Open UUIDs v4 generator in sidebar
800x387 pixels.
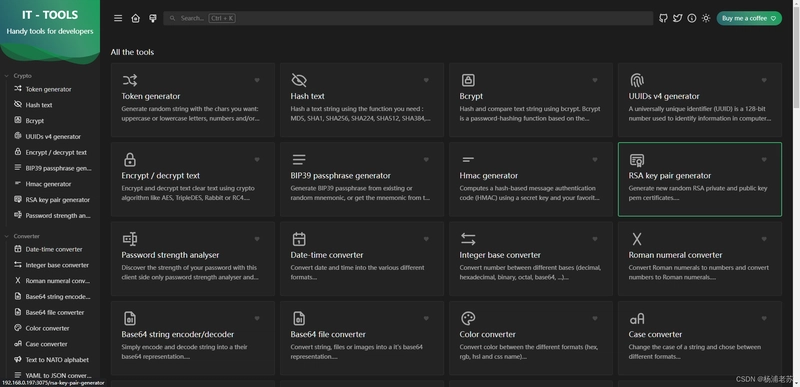point(53,137)
